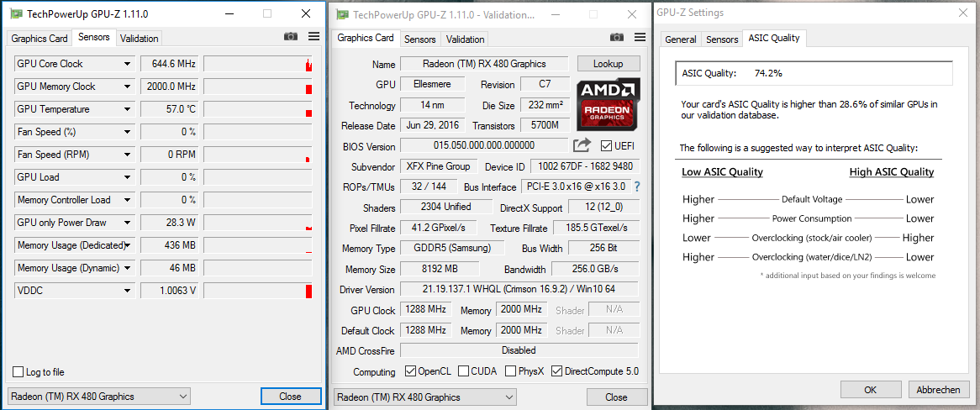Click the VDDC history graph

coord(257,291)
